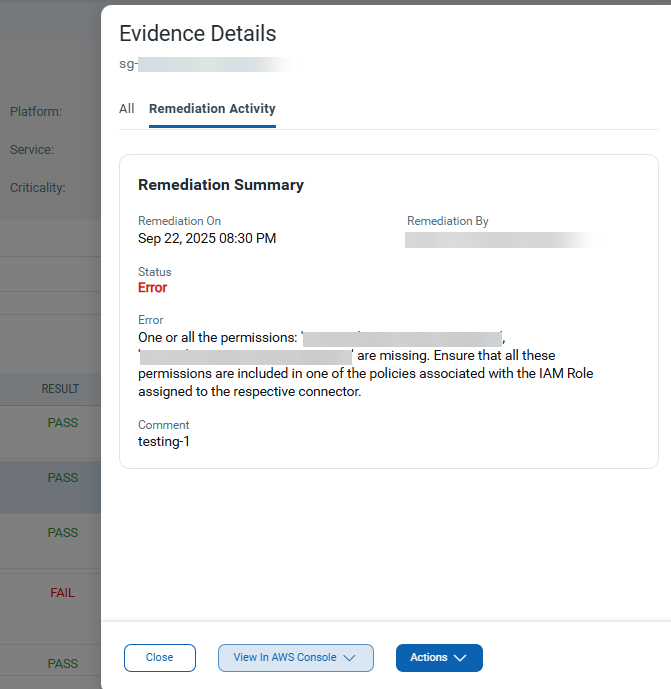Click the Criticality field label
Viewport: 671px width, 689px height.
tap(38, 188)
